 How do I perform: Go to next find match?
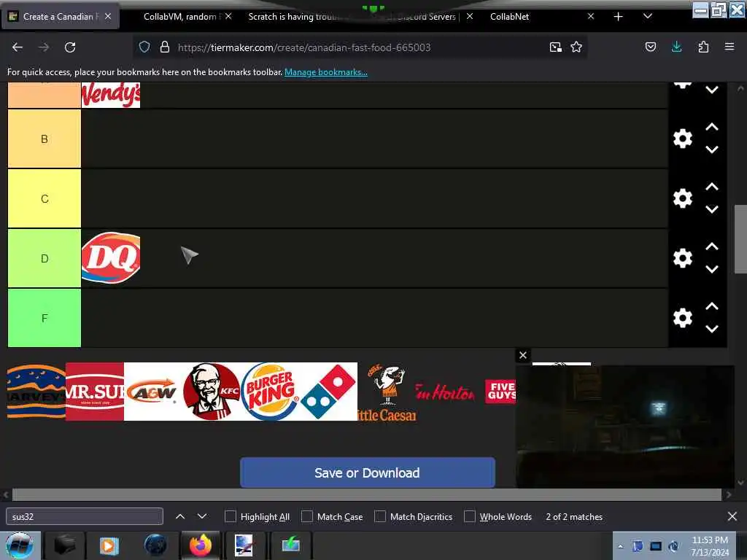coord(202,516)
